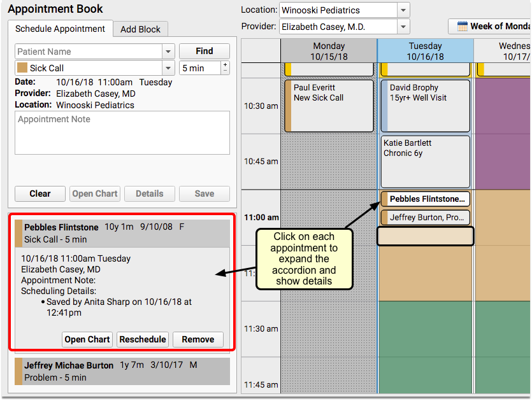This screenshot has height=401, width=532.
Task: Click the '11:00 am' time label
Action: tap(261, 217)
